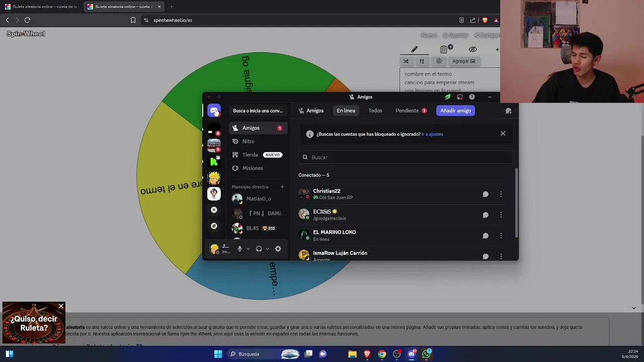Open Discord help question mark icon
Image resolution: width=644 pixels, height=362 pixels.
tap(471, 97)
